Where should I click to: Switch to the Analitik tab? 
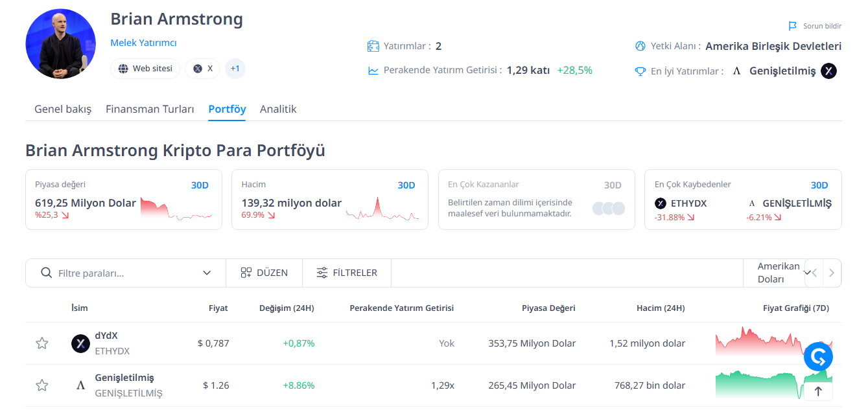278,109
